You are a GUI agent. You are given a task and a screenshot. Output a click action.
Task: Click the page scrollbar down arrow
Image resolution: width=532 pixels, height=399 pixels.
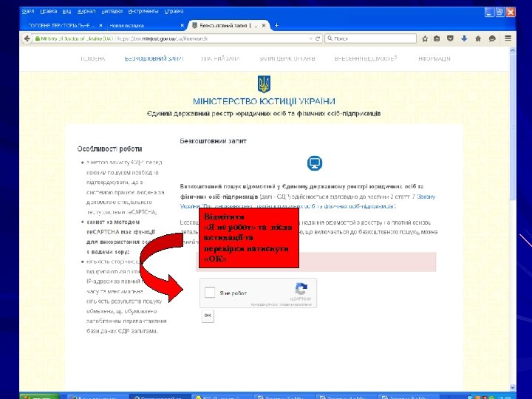512,387
